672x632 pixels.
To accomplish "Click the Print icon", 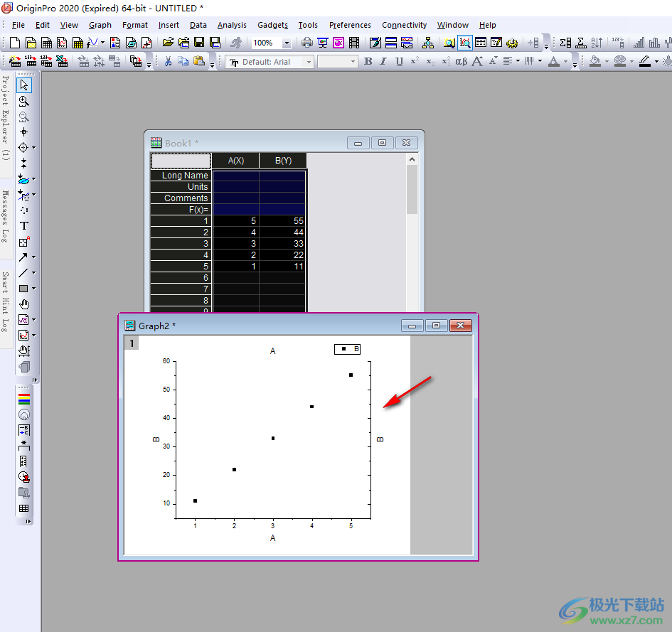I will click(307, 43).
